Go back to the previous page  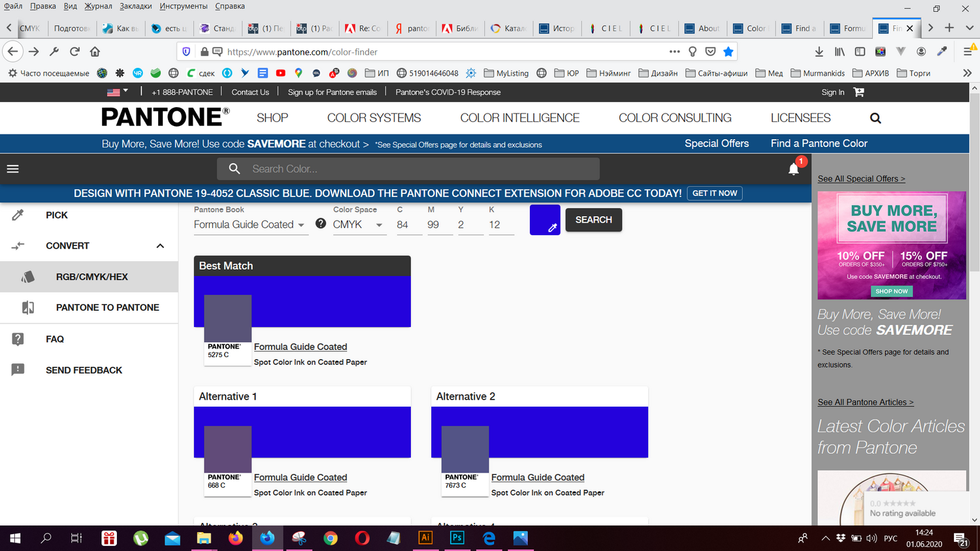(x=13, y=52)
